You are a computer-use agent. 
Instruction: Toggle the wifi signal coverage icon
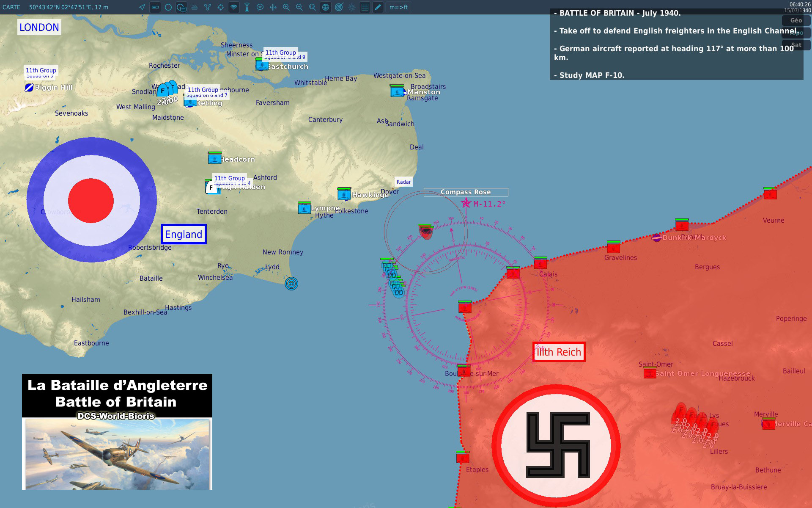click(234, 7)
